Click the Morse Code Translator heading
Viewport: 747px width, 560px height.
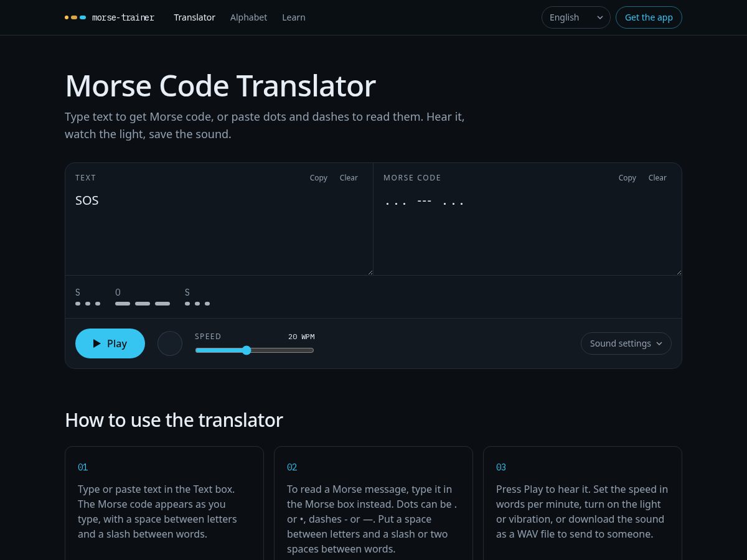tap(220, 86)
